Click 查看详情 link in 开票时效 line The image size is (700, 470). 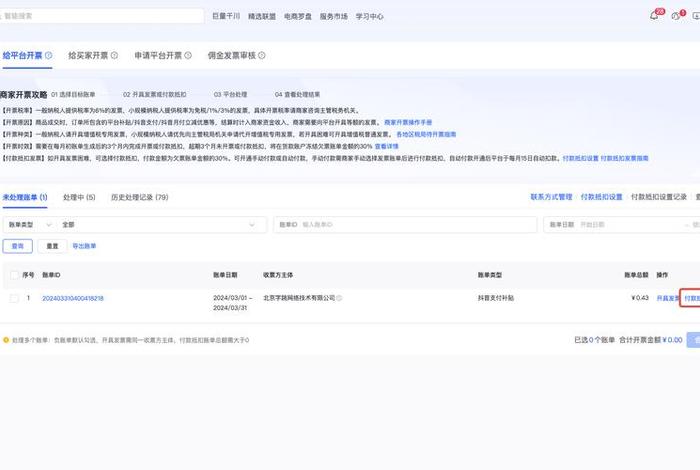tap(387, 146)
